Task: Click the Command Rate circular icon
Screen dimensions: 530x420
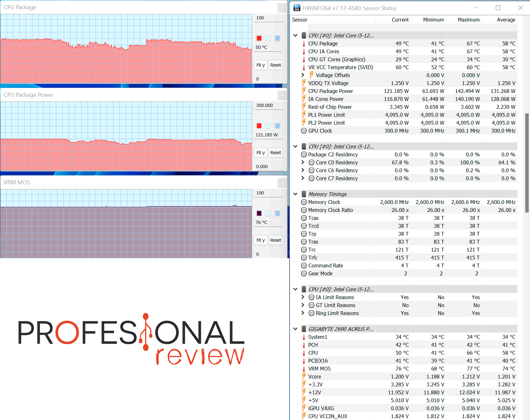Action: click(304, 266)
